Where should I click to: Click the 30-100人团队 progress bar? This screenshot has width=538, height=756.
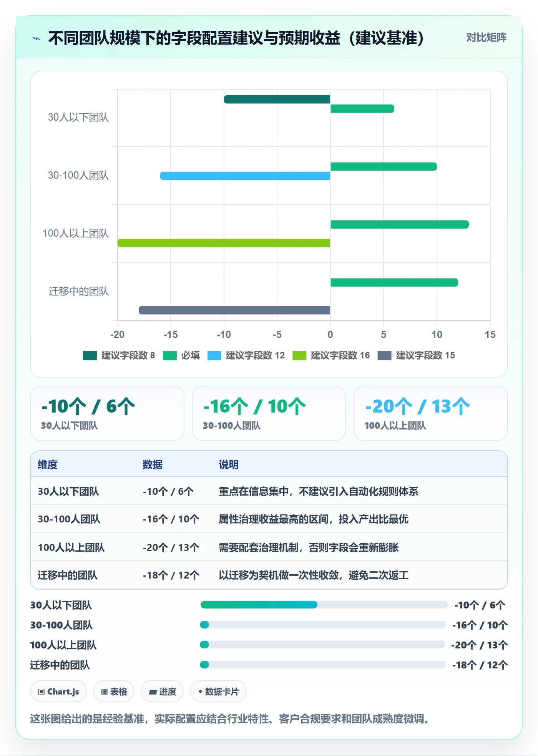click(x=323, y=625)
